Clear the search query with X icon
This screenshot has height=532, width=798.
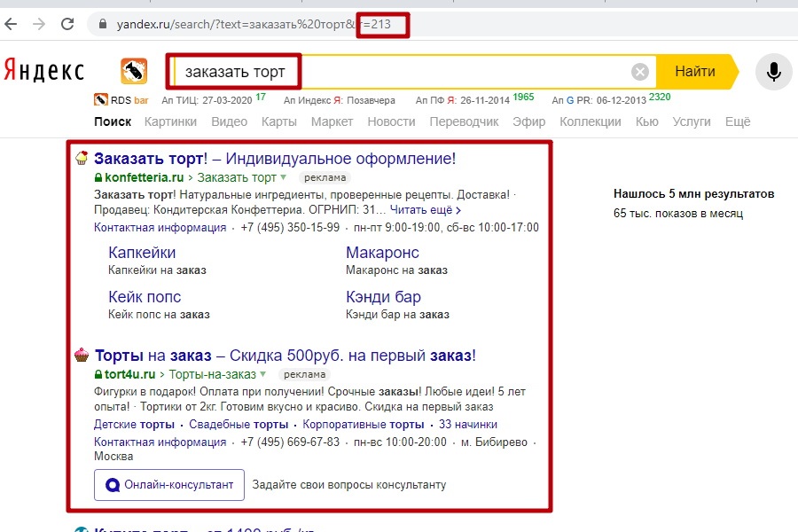coord(640,72)
